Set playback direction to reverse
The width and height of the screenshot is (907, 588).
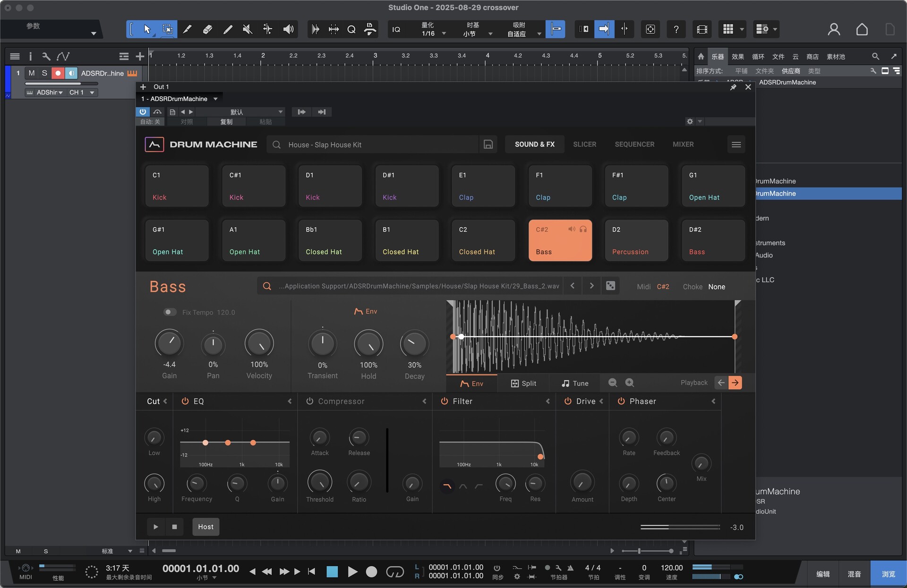point(721,383)
